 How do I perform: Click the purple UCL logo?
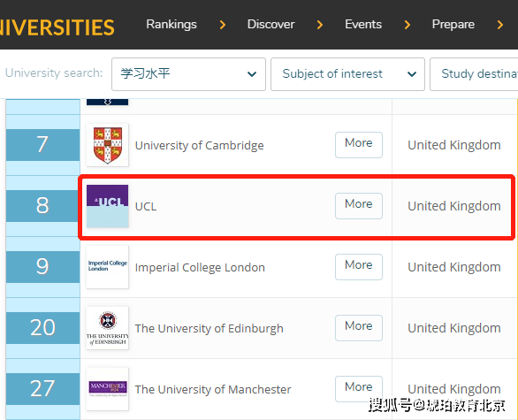pyautogui.click(x=107, y=206)
